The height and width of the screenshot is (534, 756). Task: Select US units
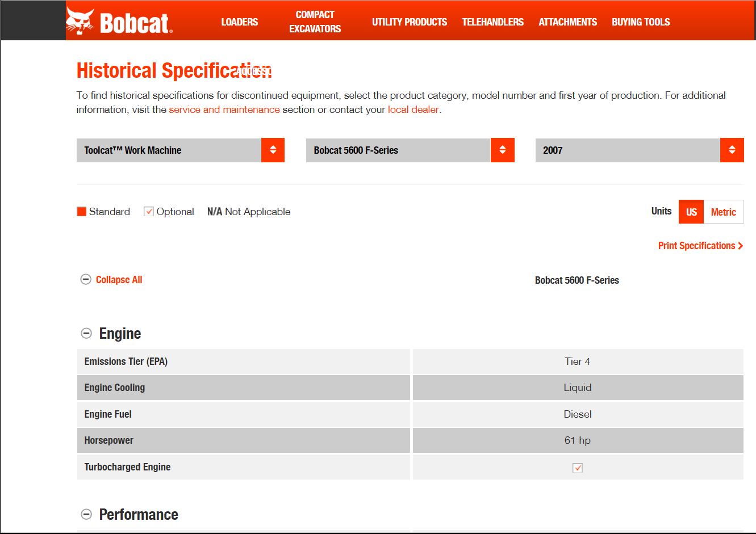tap(691, 212)
